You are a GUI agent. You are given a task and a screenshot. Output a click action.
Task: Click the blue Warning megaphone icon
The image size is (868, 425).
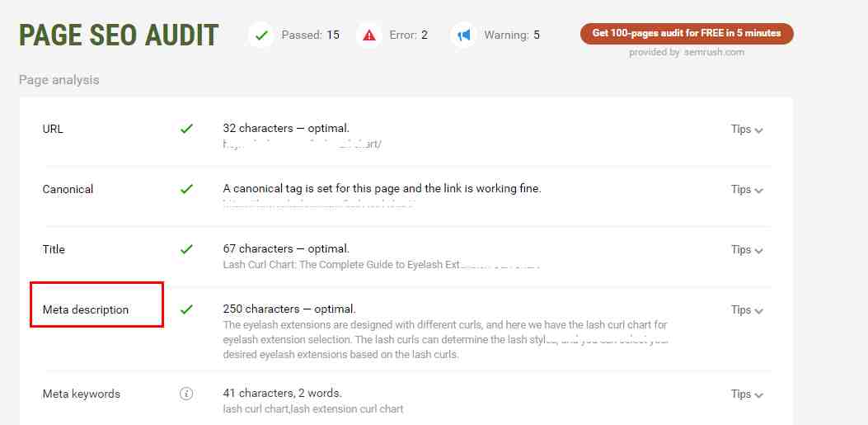(x=464, y=35)
